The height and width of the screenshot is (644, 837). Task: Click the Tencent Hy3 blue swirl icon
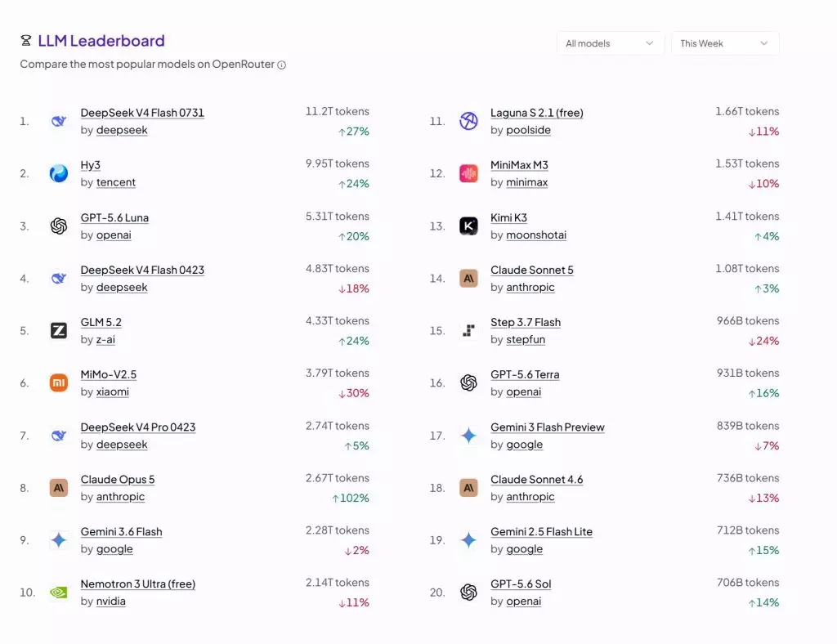[x=59, y=173]
